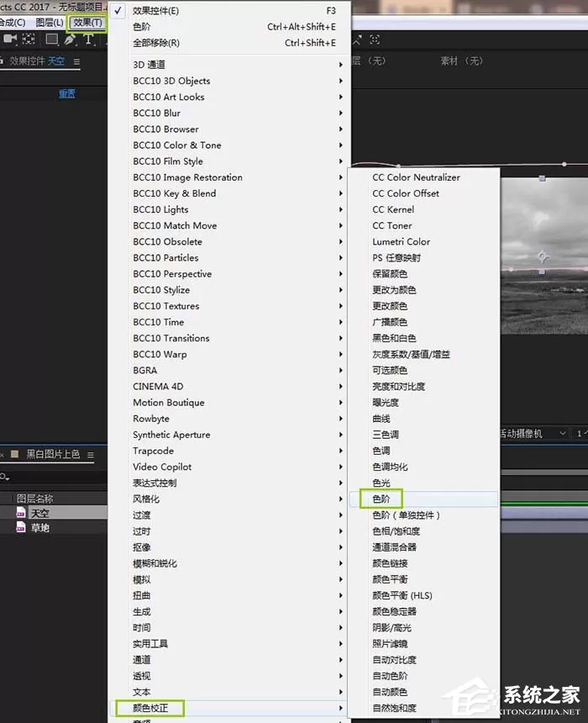Screen dimensions: 588x723
Task: Select the Text tool
Action: pos(88,40)
